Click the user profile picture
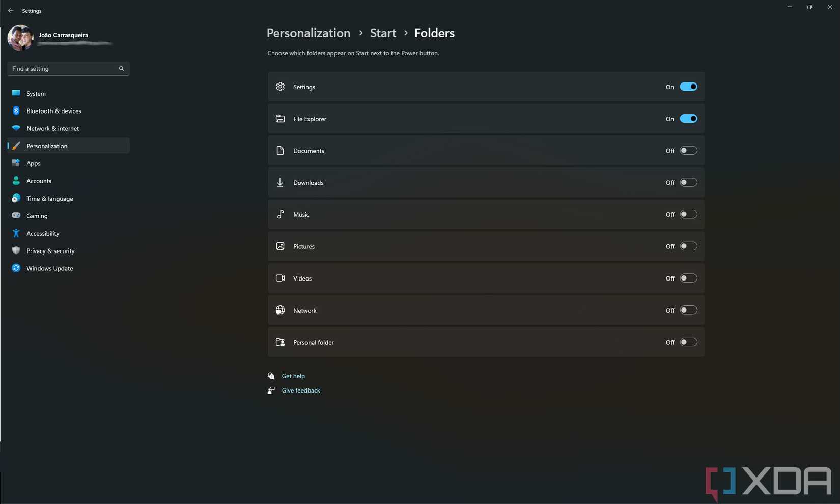 coord(20,38)
